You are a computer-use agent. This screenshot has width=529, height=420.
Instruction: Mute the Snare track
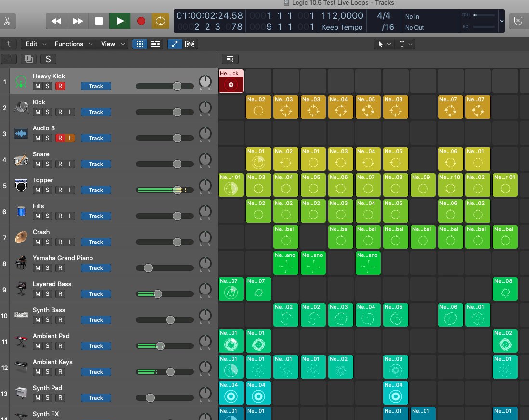tap(38, 164)
